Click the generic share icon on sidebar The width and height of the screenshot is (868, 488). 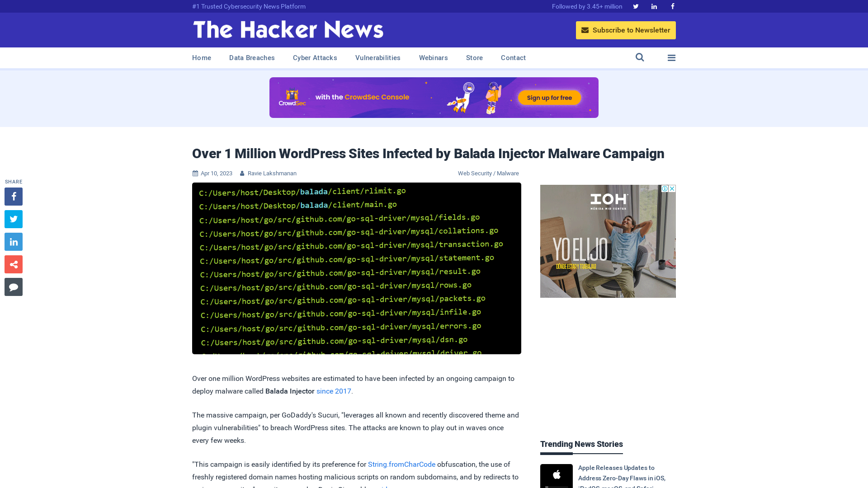tap(13, 264)
